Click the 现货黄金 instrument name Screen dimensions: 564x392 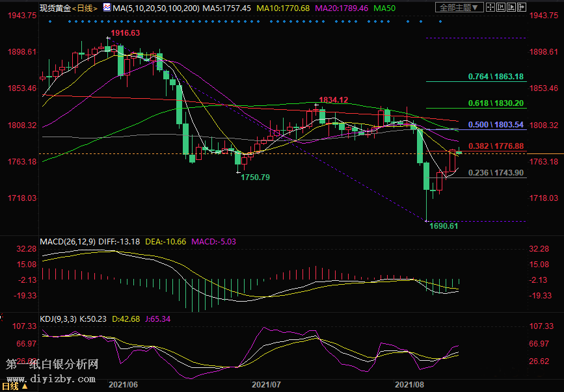53,7
